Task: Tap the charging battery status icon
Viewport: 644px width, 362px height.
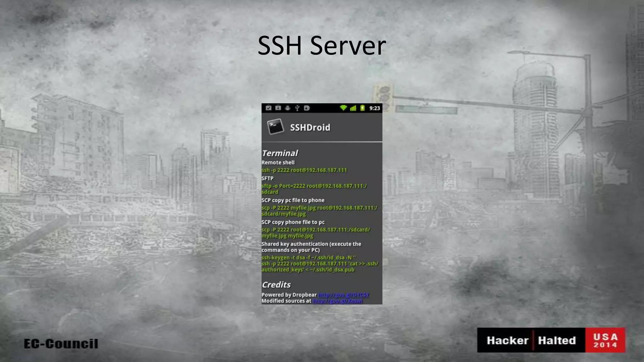Action: pos(362,108)
